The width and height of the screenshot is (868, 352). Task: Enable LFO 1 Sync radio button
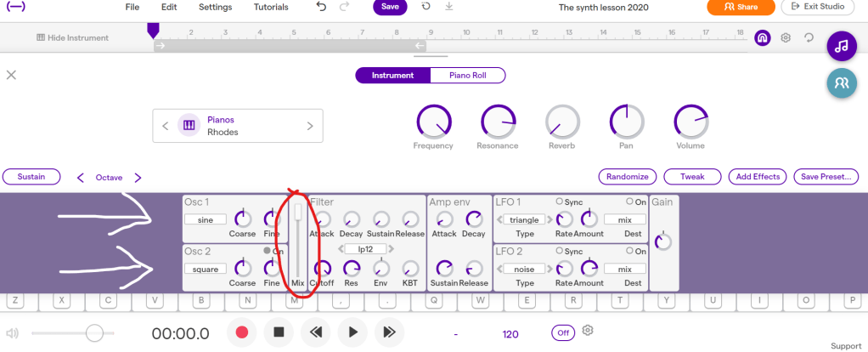(x=559, y=202)
